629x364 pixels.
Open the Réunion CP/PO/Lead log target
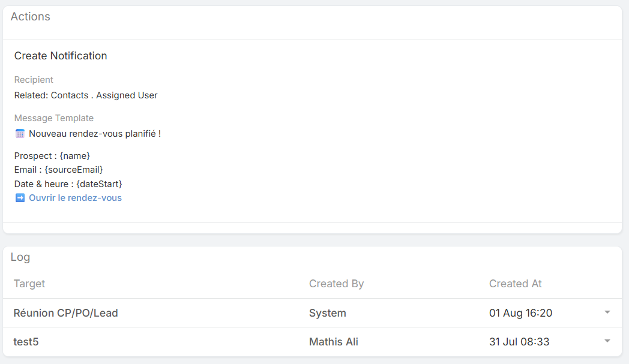coord(65,313)
